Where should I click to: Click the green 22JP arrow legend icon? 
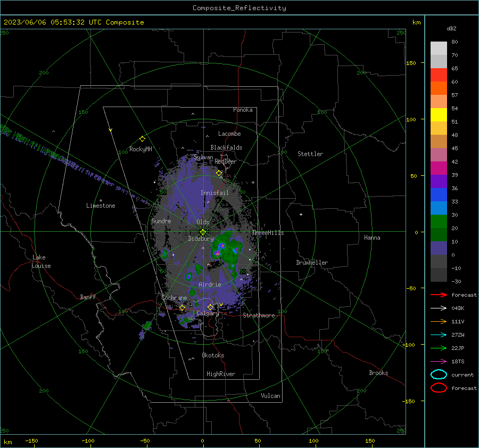pyautogui.click(x=439, y=348)
